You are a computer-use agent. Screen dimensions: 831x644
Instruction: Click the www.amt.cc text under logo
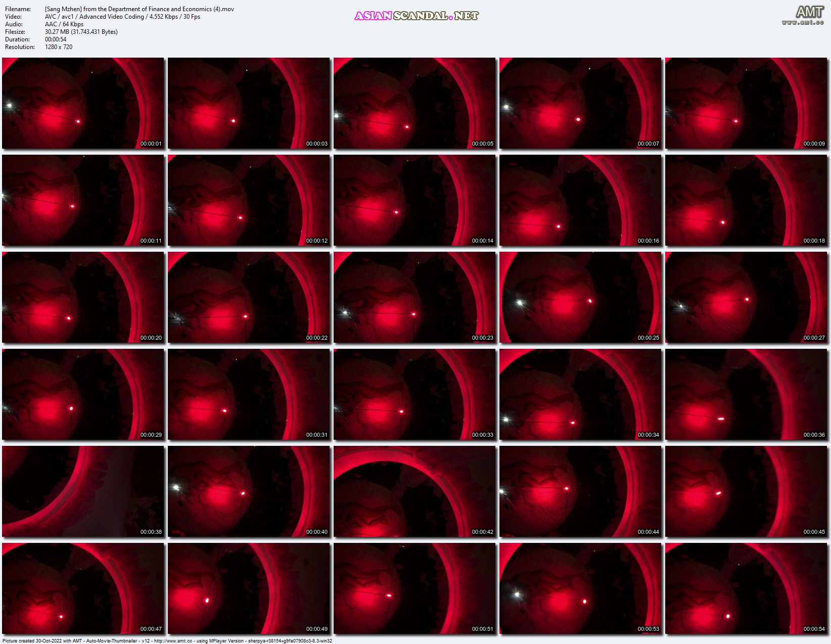803,22
